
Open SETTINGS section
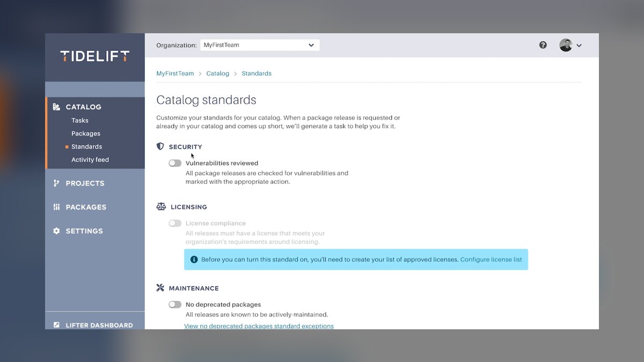[84, 231]
